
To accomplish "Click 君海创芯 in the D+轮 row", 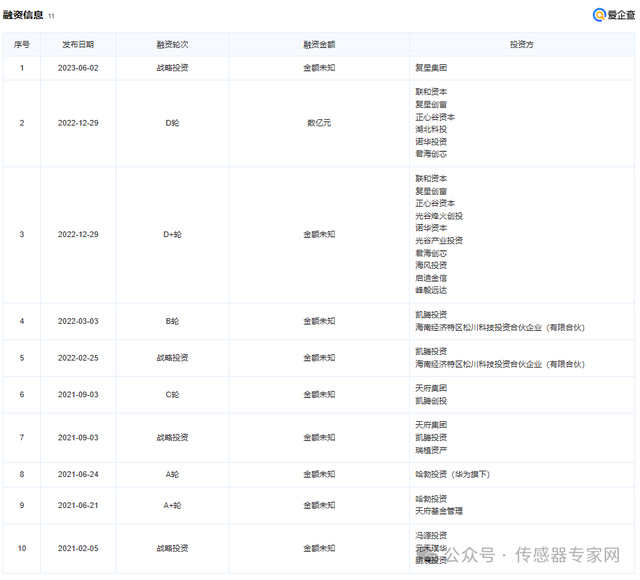I will coord(431,253).
